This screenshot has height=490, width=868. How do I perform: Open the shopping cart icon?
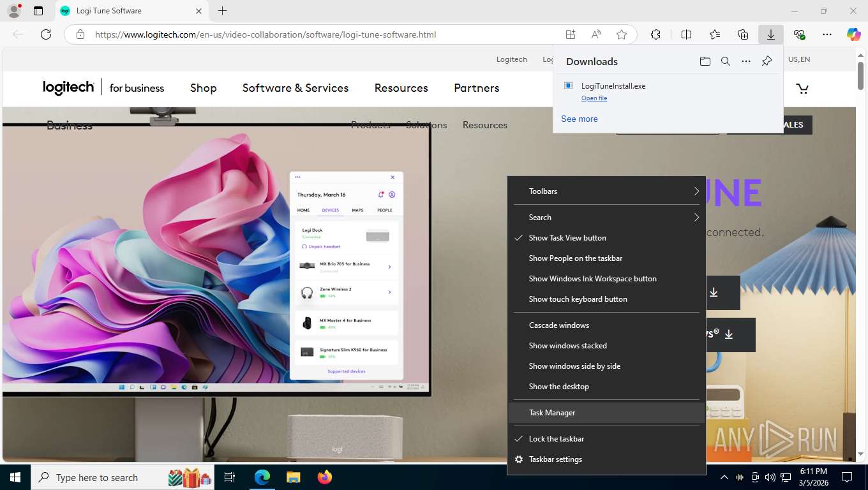coord(802,88)
